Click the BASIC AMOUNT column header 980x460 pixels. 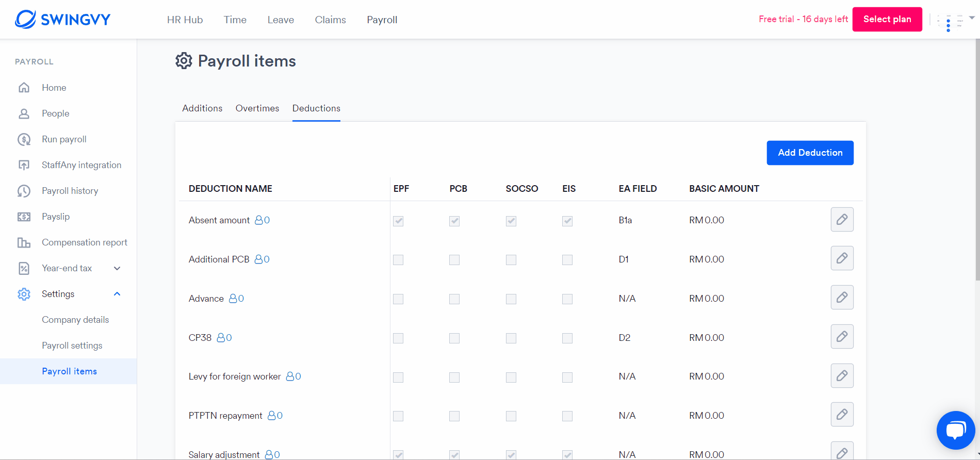click(x=724, y=189)
